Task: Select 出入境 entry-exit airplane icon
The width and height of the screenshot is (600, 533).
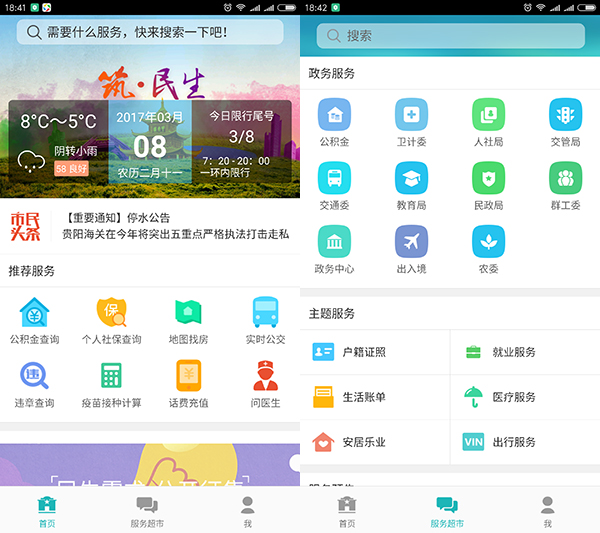Action: click(411, 249)
